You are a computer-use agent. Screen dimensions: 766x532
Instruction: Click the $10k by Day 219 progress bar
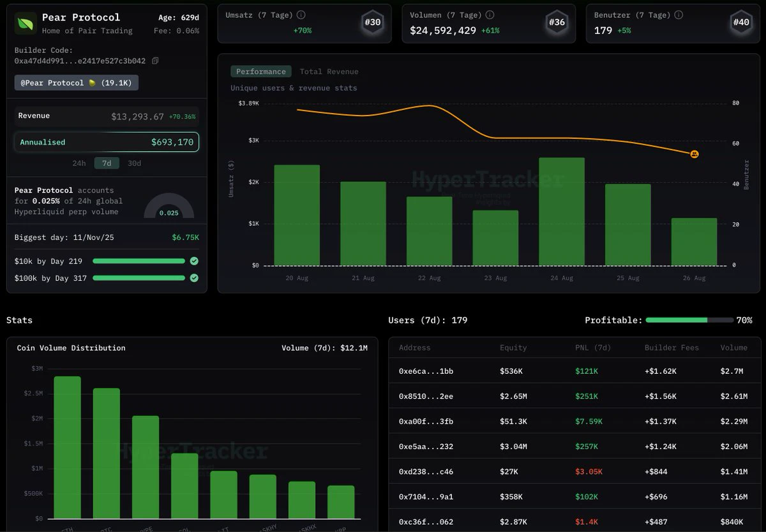point(139,261)
